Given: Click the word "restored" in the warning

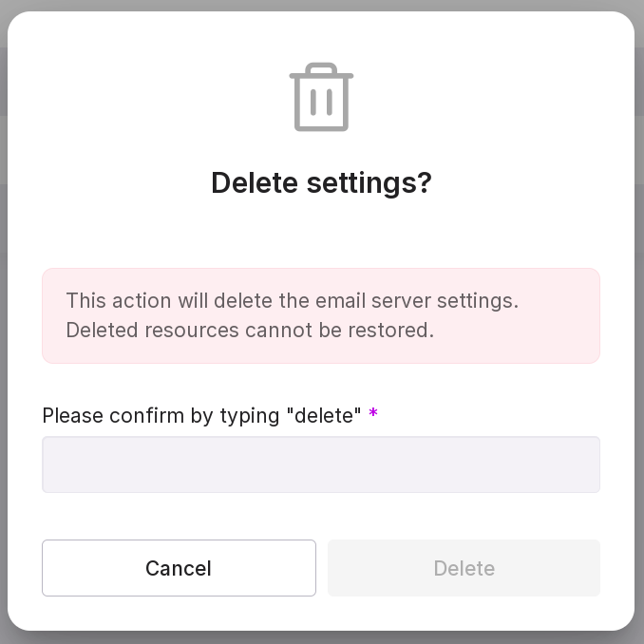Looking at the screenshot, I should (397, 331).
